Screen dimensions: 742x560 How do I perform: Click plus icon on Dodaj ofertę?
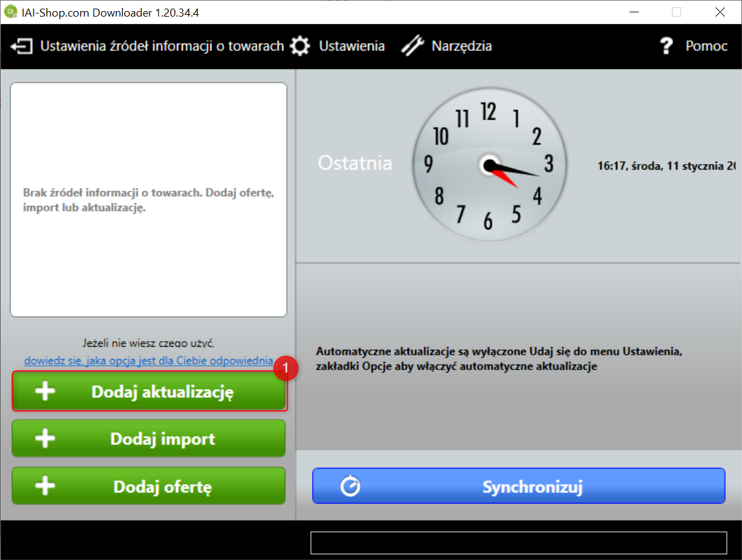point(45,486)
